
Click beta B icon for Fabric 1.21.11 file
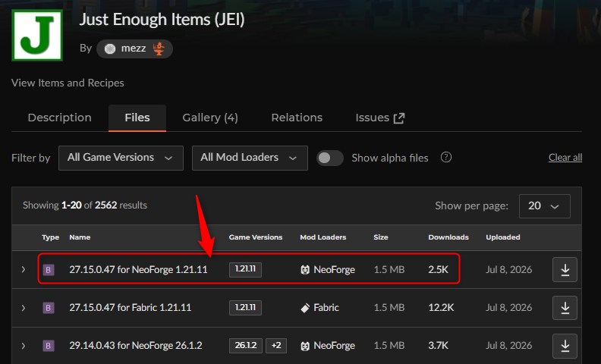point(49,308)
